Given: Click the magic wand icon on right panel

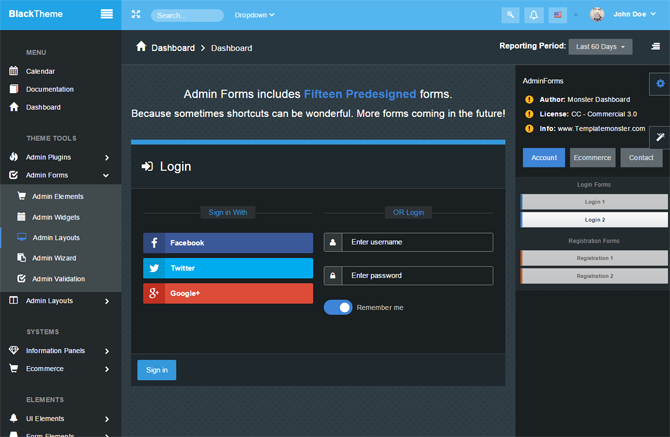Looking at the screenshot, I should coord(660,137).
